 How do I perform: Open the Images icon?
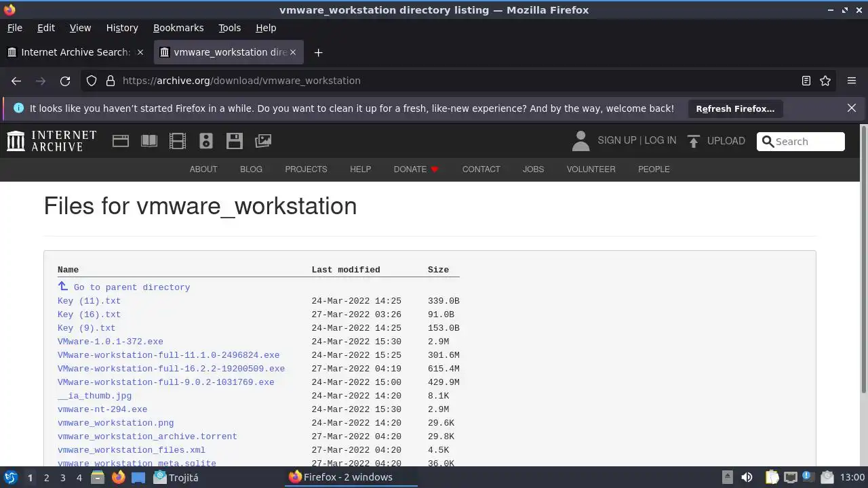[263, 141]
